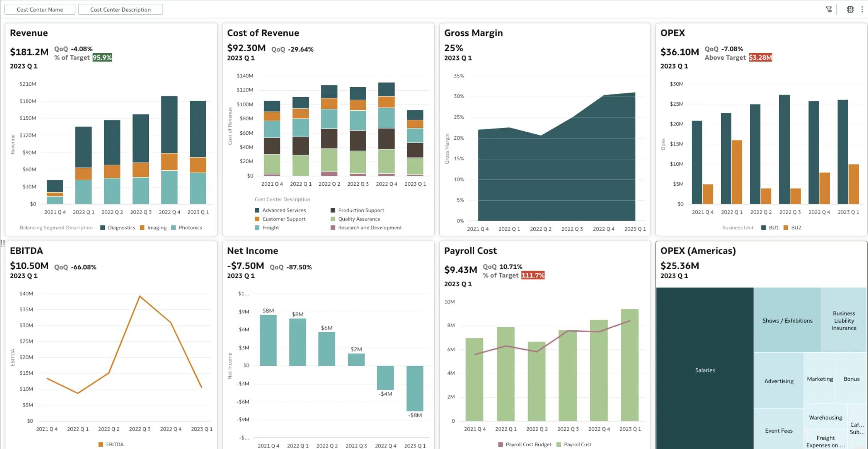Screen dimensions: 868x449
Task: Click the OPEX (Americas) panel title
Action: point(698,251)
